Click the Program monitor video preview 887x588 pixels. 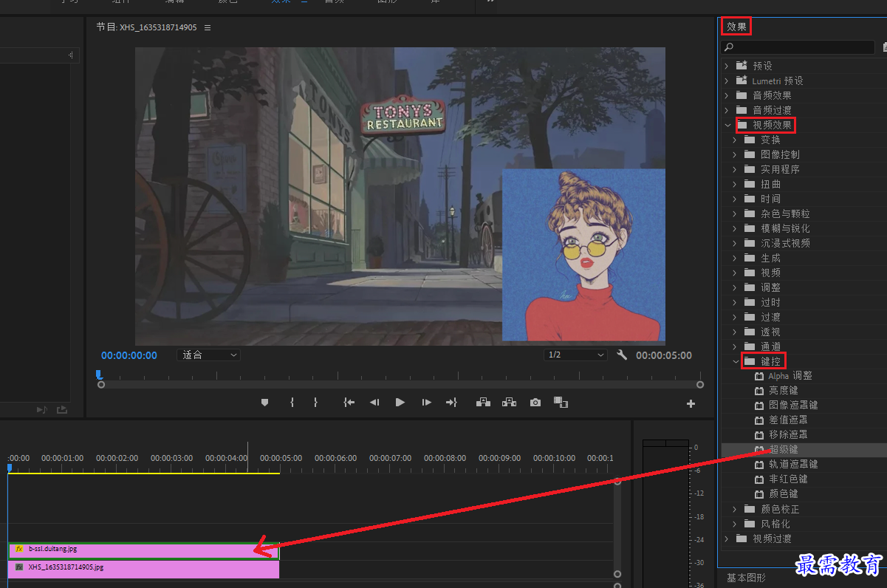400,196
